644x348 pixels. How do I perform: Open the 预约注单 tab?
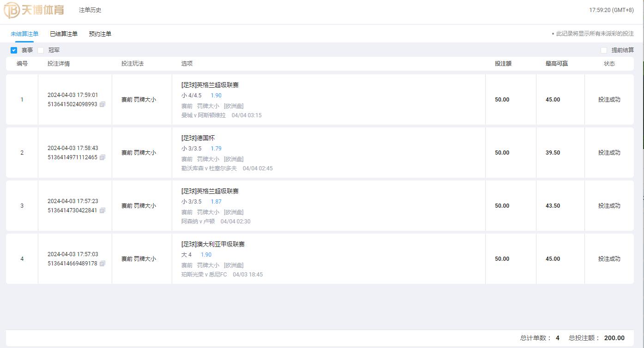click(100, 34)
